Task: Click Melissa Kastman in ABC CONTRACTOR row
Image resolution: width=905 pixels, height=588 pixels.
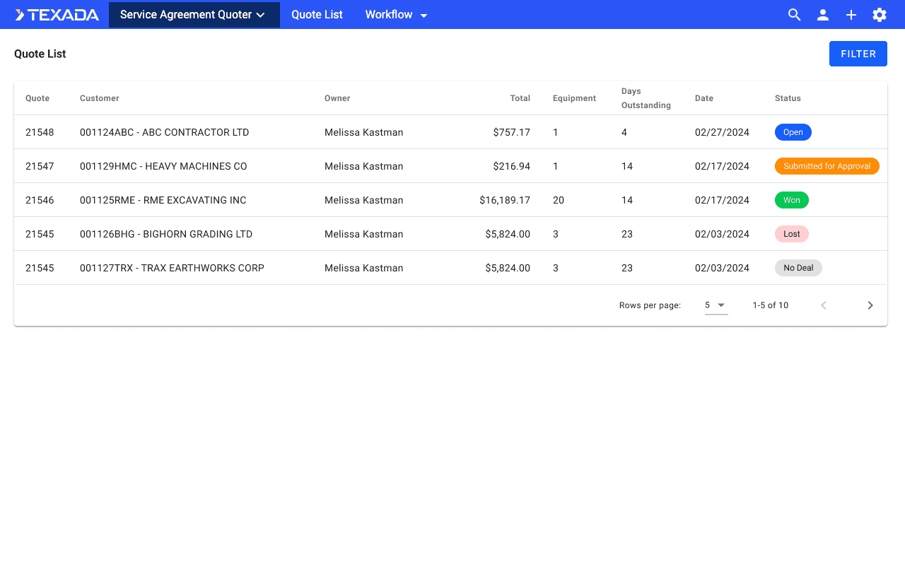Action: [x=364, y=132]
